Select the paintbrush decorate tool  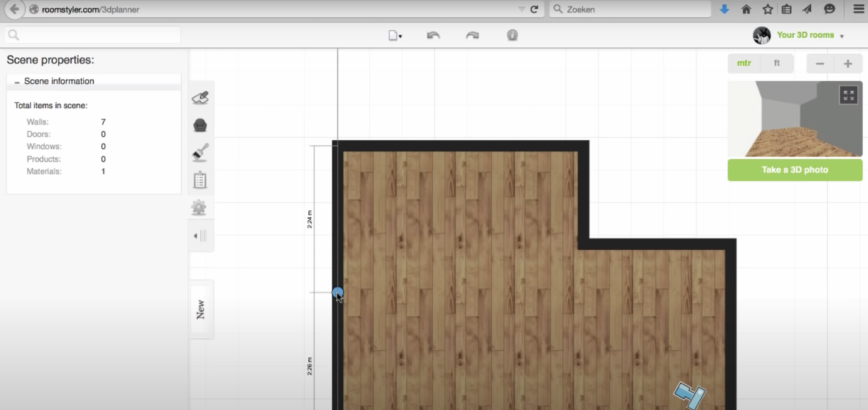tap(201, 152)
